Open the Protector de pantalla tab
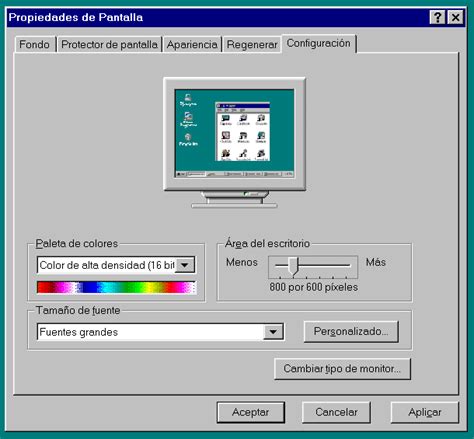474x439 pixels. click(109, 44)
